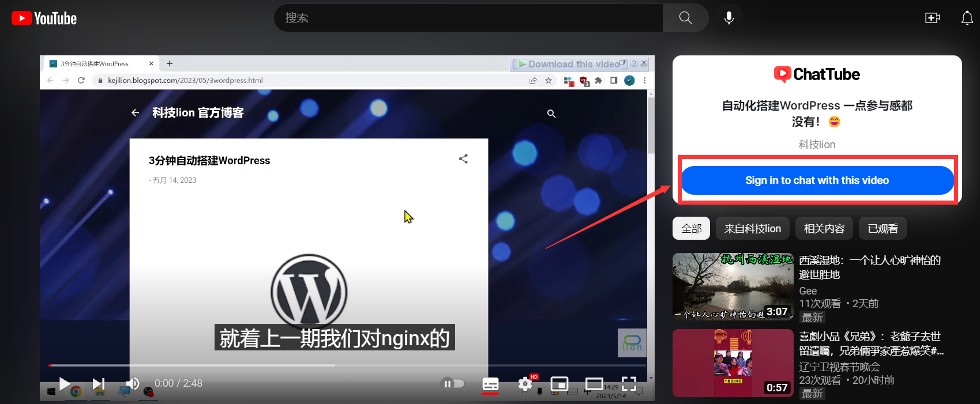Image resolution: width=980 pixels, height=404 pixels.
Task: Open the notifications bell
Action: pos(967,18)
